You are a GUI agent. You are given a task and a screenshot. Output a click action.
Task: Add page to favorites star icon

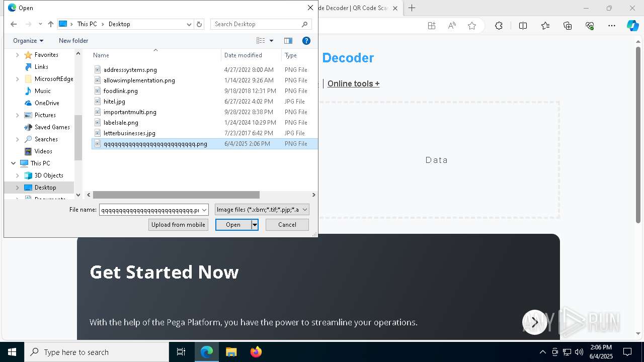pyautogui.click(x=472, y=26)
